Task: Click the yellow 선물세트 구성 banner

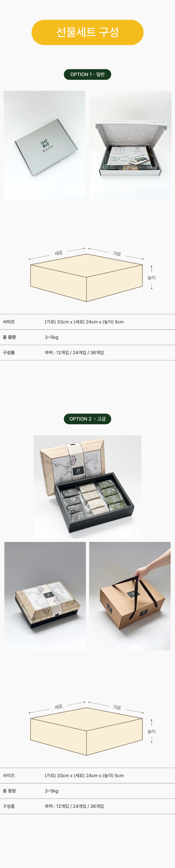Action: pos(87,32)
